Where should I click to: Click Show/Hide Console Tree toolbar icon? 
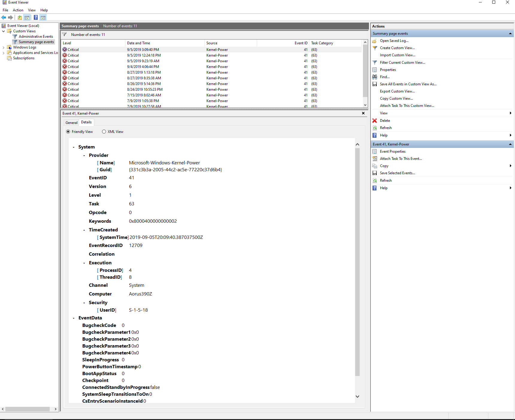point(27,17)
